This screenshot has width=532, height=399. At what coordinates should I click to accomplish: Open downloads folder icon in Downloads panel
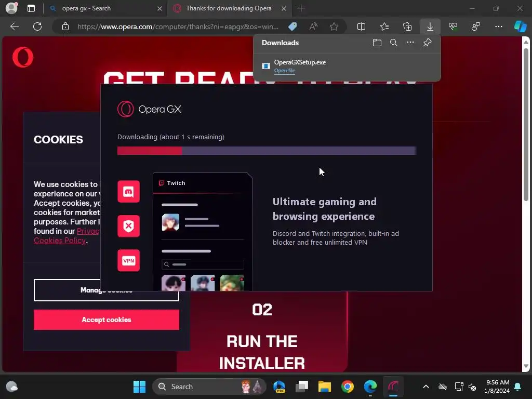click(377, 43)
